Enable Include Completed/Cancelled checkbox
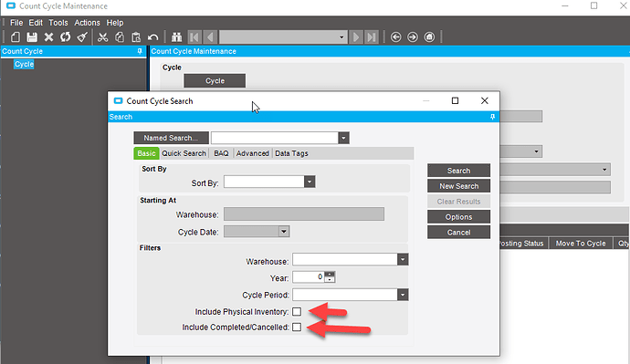This screenshot has height=364, width=630. pos(297,328)
